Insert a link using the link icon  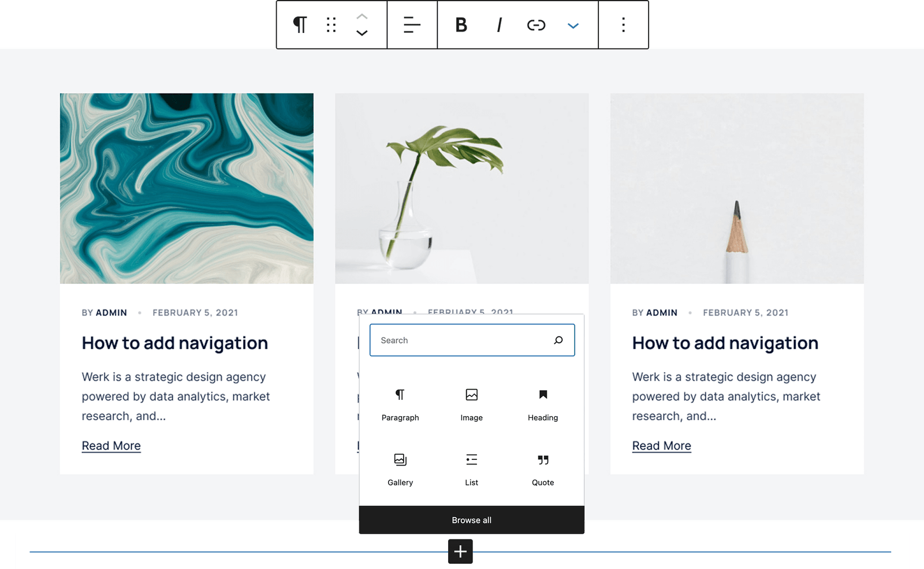(536, 25)
